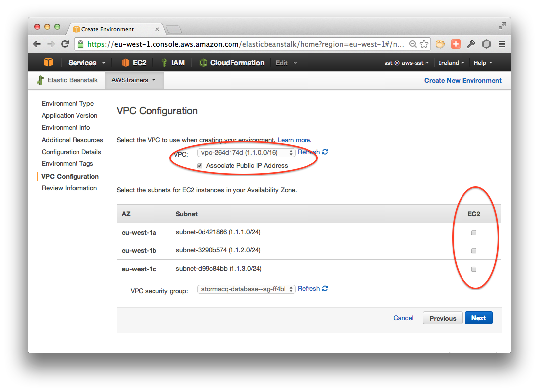The image size is (539, 392).
Task: Click the AZ column header
Action: (144, 214)
